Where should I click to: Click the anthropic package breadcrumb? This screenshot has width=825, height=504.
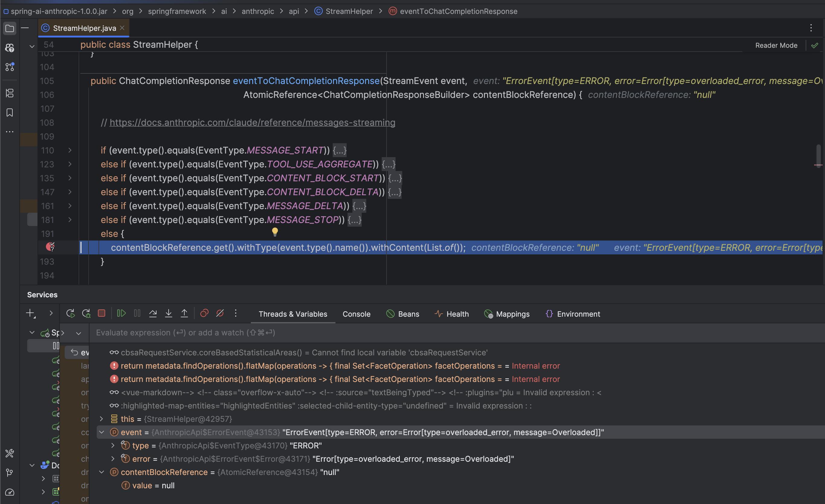257,11
